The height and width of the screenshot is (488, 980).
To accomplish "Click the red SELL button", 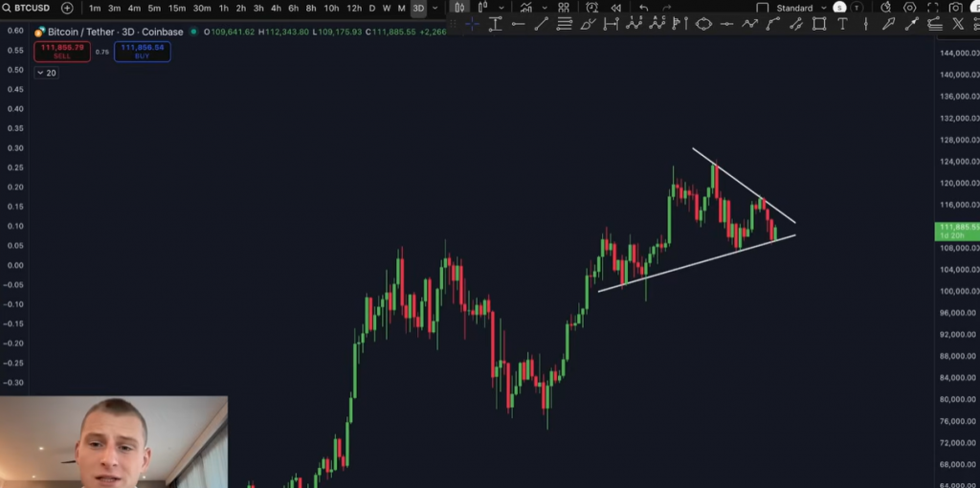I will [x=62, y=51].
